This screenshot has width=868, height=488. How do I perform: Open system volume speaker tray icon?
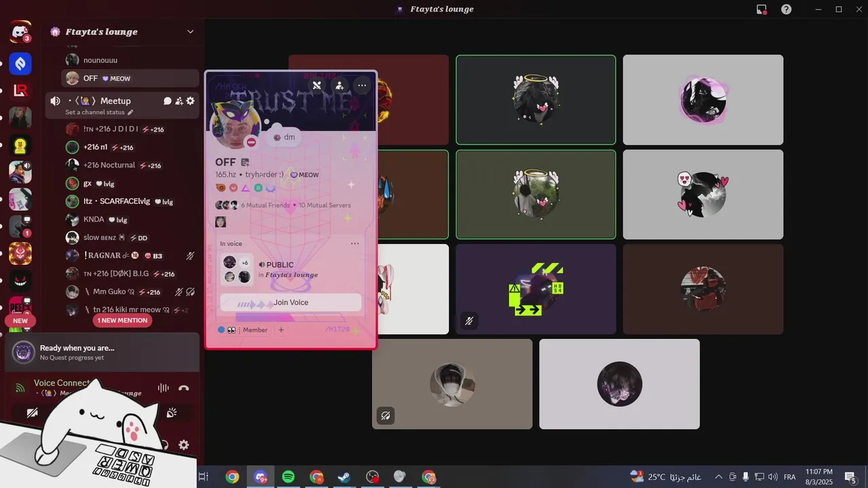[772, 477]
